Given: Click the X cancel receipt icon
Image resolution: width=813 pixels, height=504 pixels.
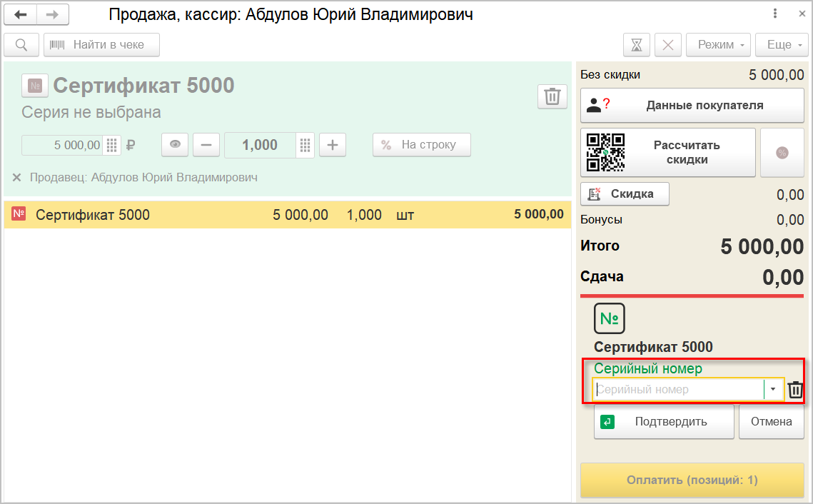Looking at the screenshot, I should coord(668,45).
